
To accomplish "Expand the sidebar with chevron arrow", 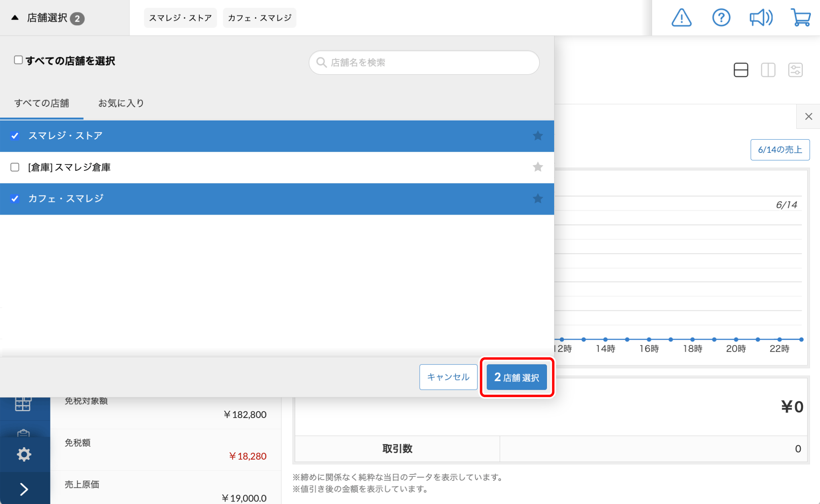I will (x=24, y=489).
